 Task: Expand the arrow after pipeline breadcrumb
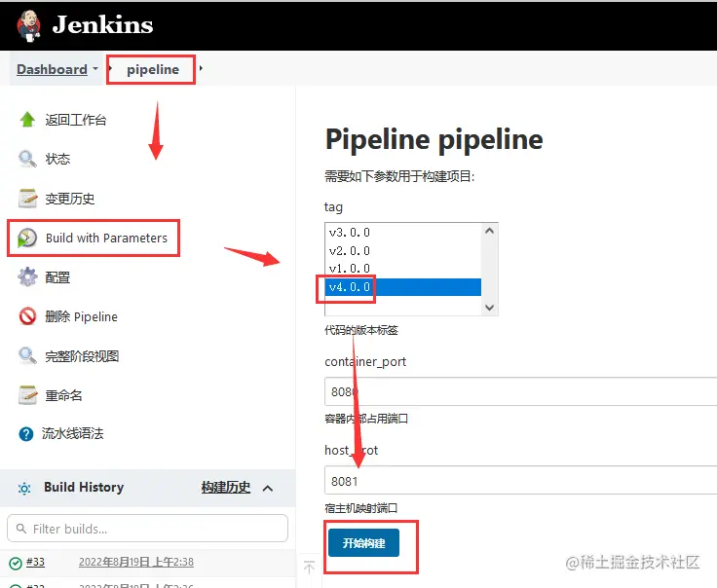(x=201, y=68)
